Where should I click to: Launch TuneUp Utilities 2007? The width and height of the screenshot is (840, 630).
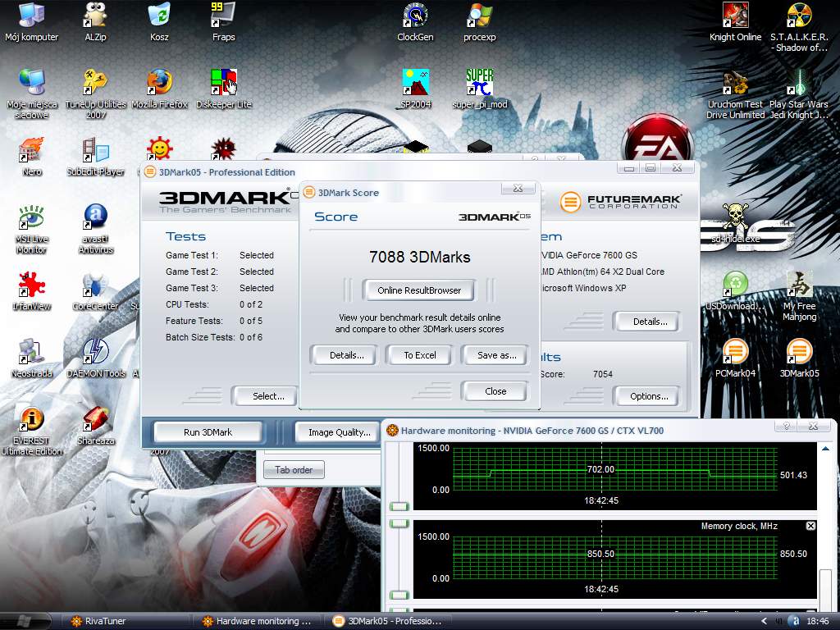95,94
